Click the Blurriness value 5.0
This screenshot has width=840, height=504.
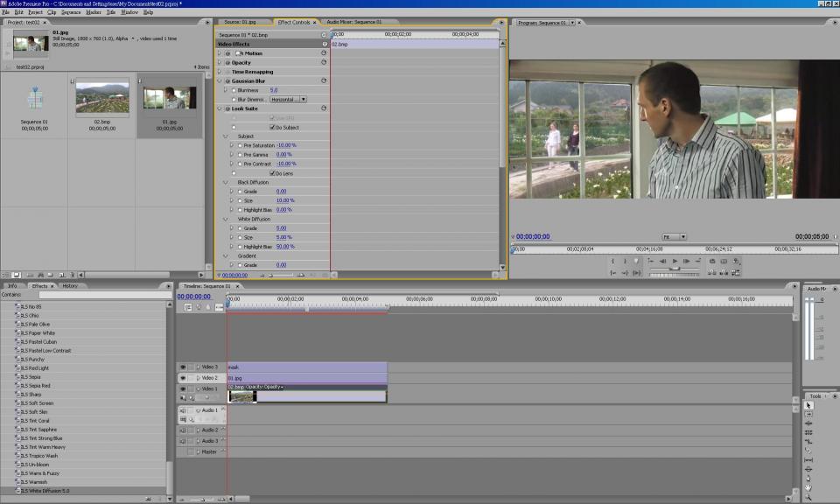click(274, 90)
